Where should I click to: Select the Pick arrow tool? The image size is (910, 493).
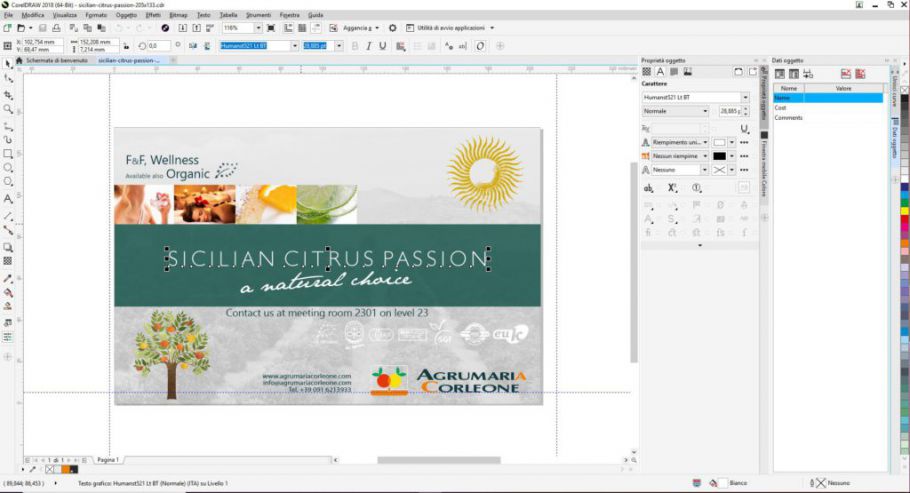8,63
